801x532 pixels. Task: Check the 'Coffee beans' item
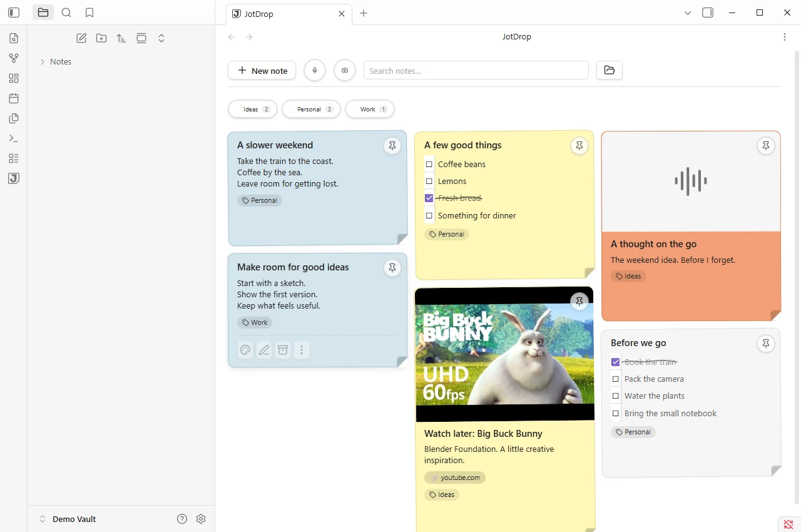tap(429, 164)
